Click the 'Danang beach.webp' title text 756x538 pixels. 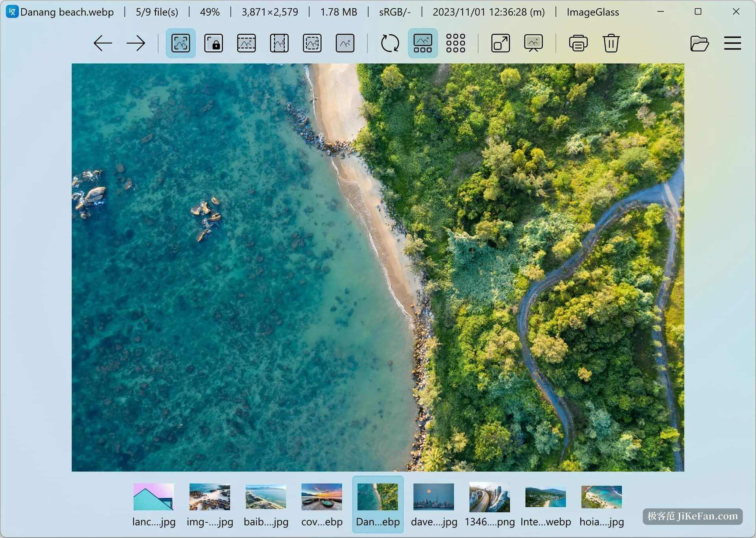67,12
